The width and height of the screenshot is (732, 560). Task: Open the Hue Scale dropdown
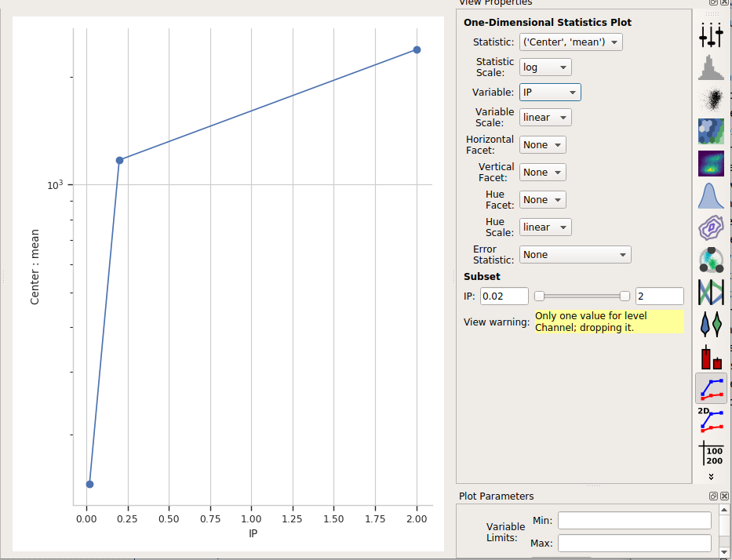click(545, 227)
